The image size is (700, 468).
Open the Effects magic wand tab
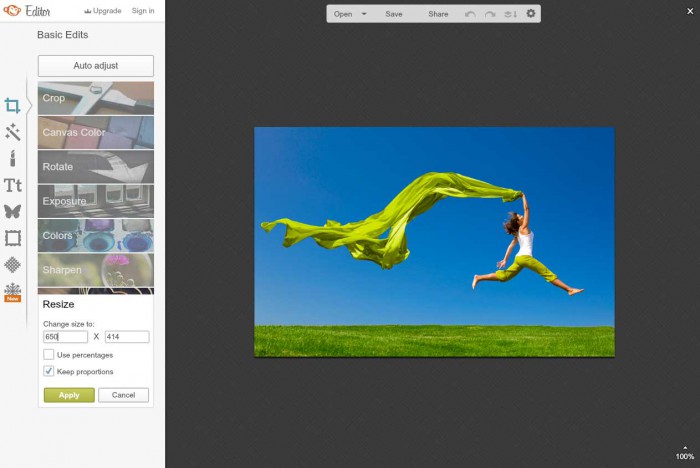coord(12,132)
